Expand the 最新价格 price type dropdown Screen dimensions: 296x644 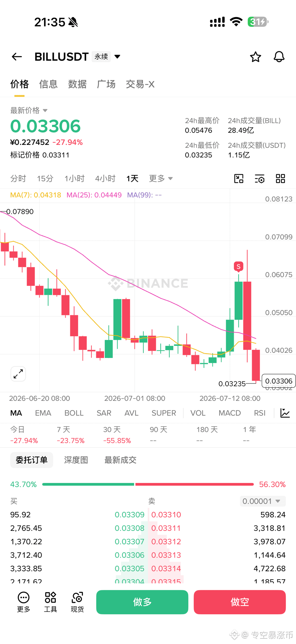[45, 110]
